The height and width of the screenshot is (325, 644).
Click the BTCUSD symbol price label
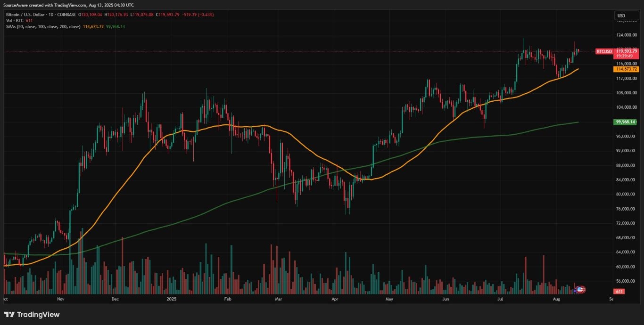pos(604,51)
